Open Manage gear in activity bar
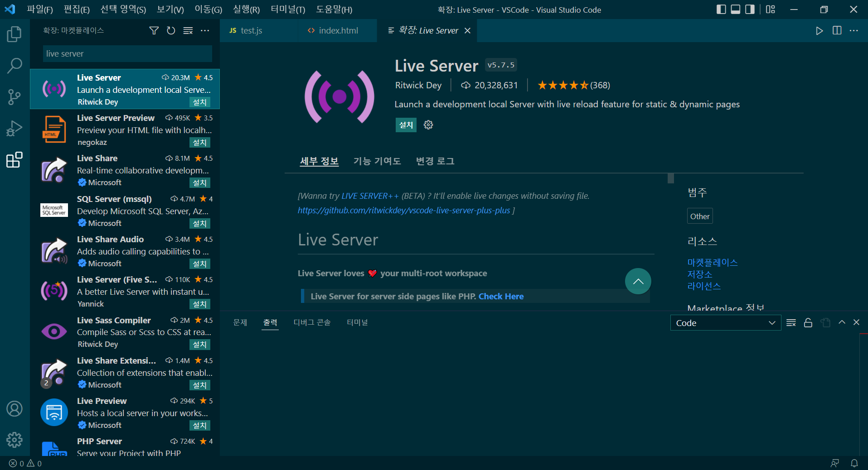This screenshot has width=868, height=470. tap(15, 440)
